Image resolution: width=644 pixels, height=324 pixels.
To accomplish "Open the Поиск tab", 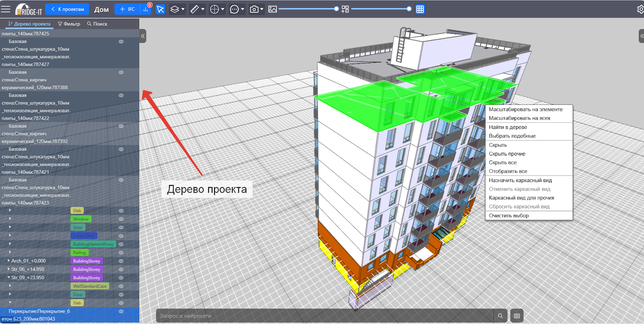I will tap(97, 24).
